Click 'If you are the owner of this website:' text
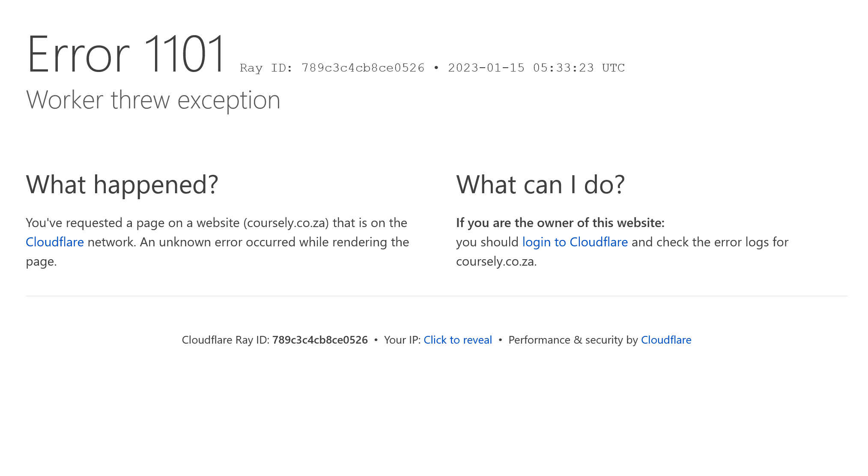This screenshot has height=476, width=868. pyautogui.click(x=560, y=223)
